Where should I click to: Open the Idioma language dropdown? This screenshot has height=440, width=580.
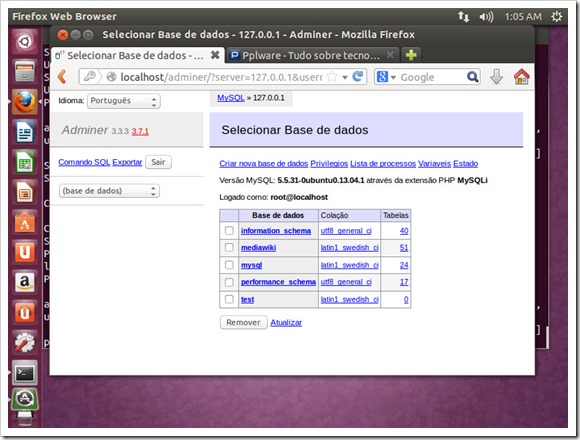click(x=124, y=101)
